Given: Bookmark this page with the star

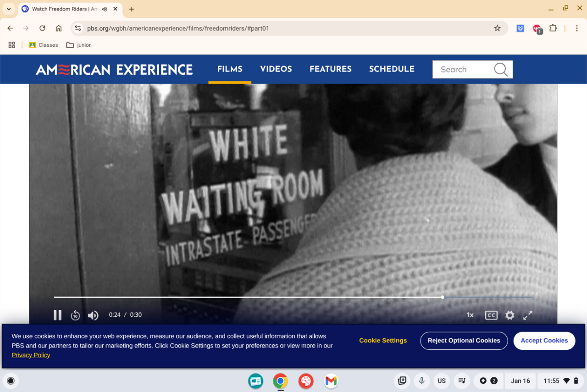Looking at the screenshot, I should [x=497, y=28].
